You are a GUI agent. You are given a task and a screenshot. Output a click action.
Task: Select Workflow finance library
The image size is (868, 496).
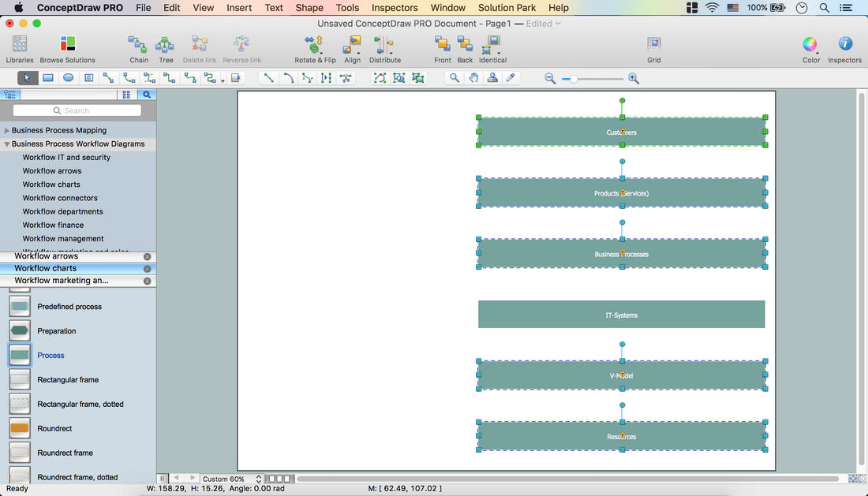(x=53, y=225)
